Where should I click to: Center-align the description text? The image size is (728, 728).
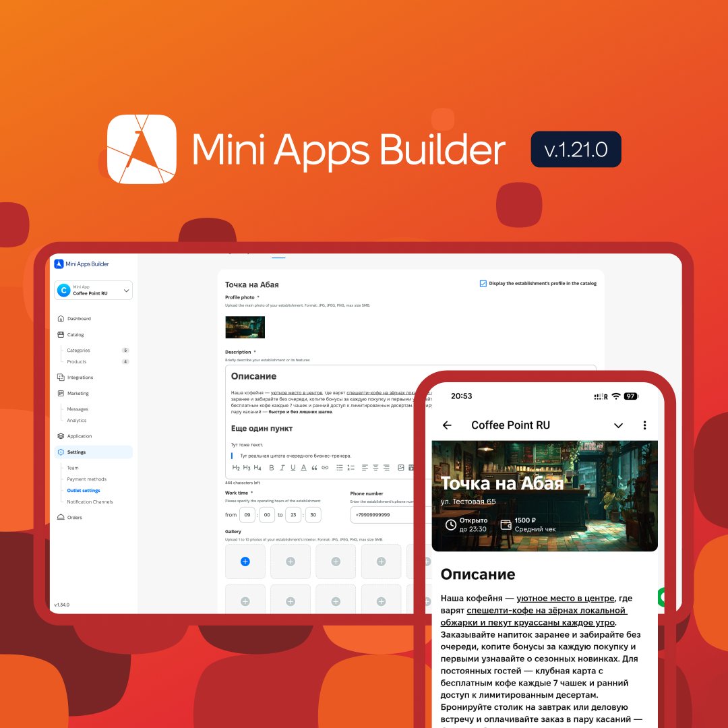coord(375,468)
